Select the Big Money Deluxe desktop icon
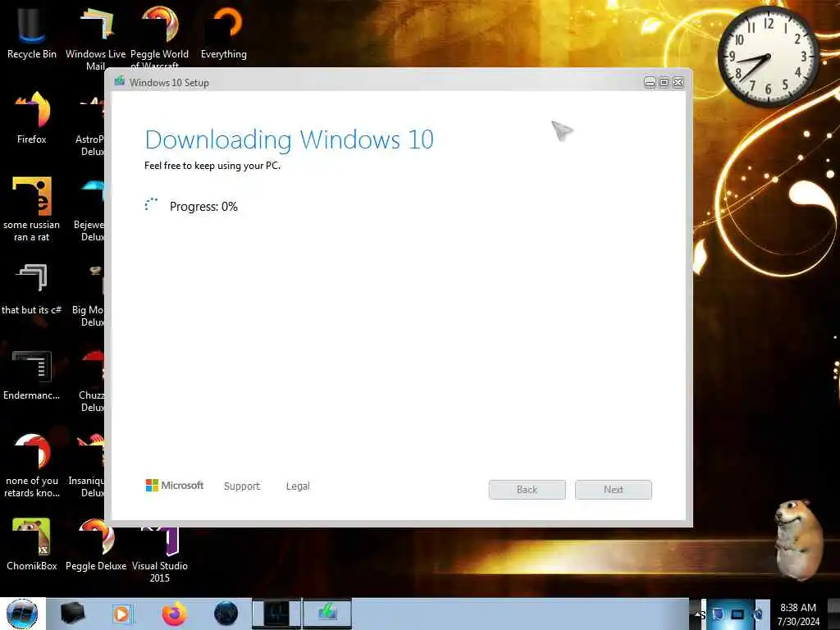840x630 pixels. tap(89, 294)
